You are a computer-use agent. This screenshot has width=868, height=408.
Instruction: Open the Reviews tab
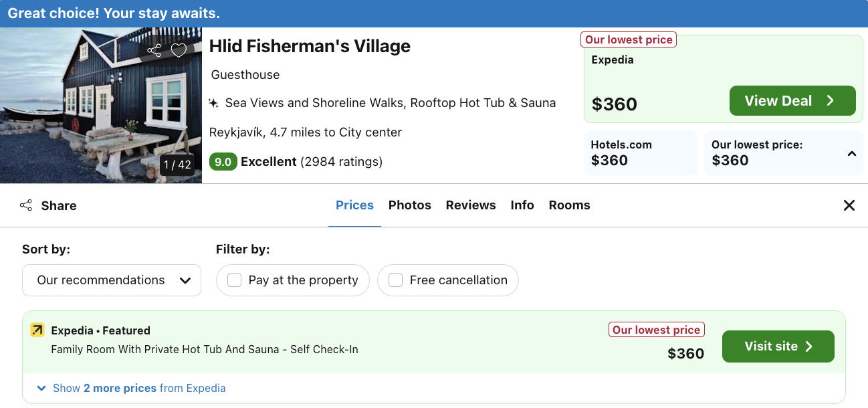[x=471, y=205]
